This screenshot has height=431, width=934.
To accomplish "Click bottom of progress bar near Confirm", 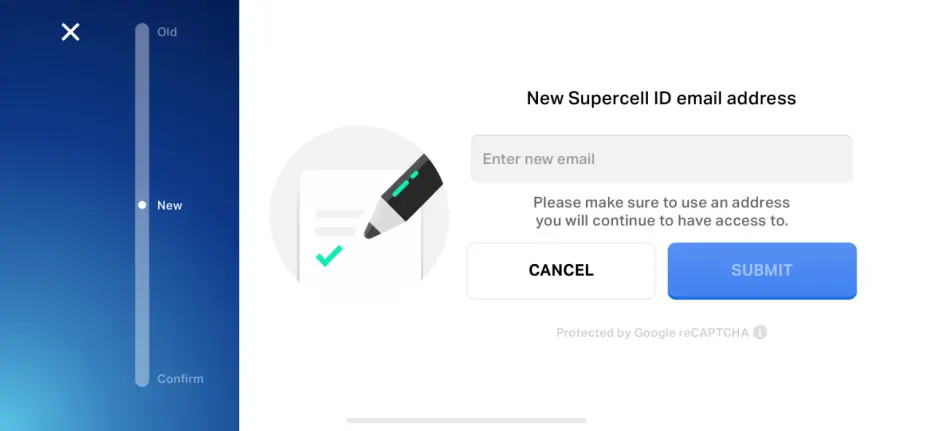I will click(x=142, y=378).
